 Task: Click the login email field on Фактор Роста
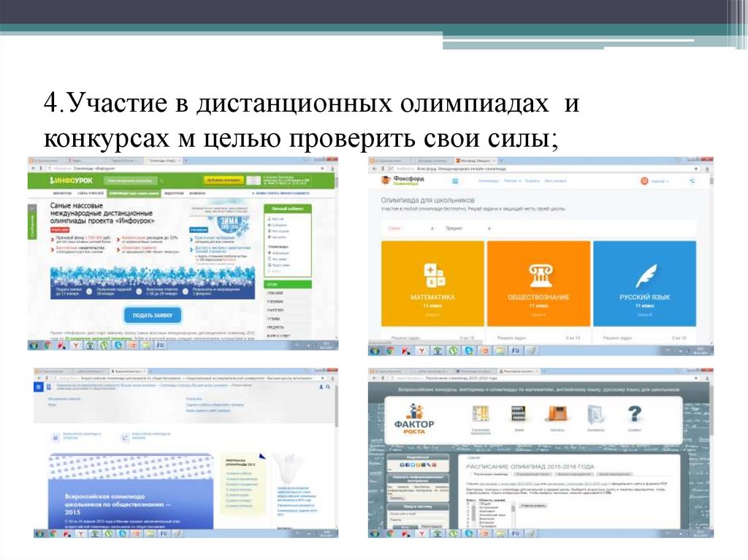tap(417, 514)
